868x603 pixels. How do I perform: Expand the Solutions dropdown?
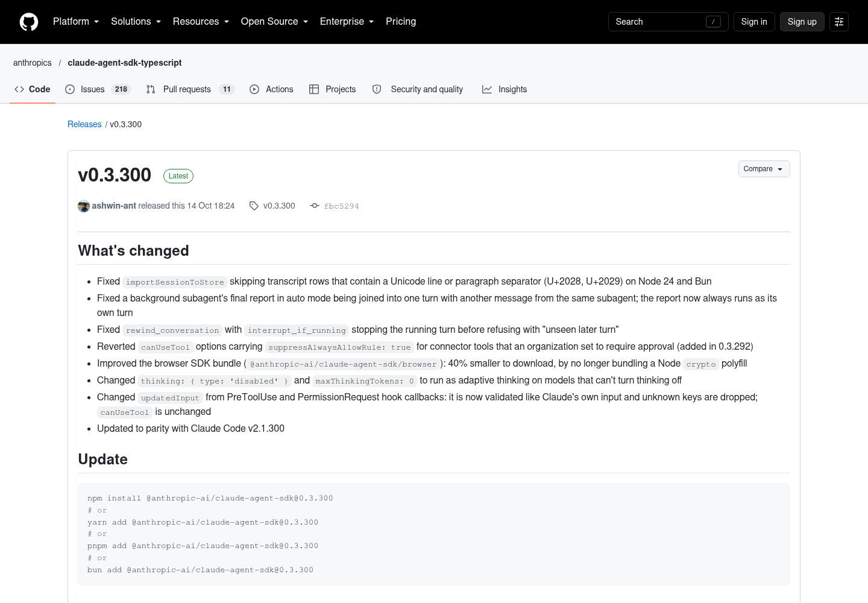pos(136,22)
